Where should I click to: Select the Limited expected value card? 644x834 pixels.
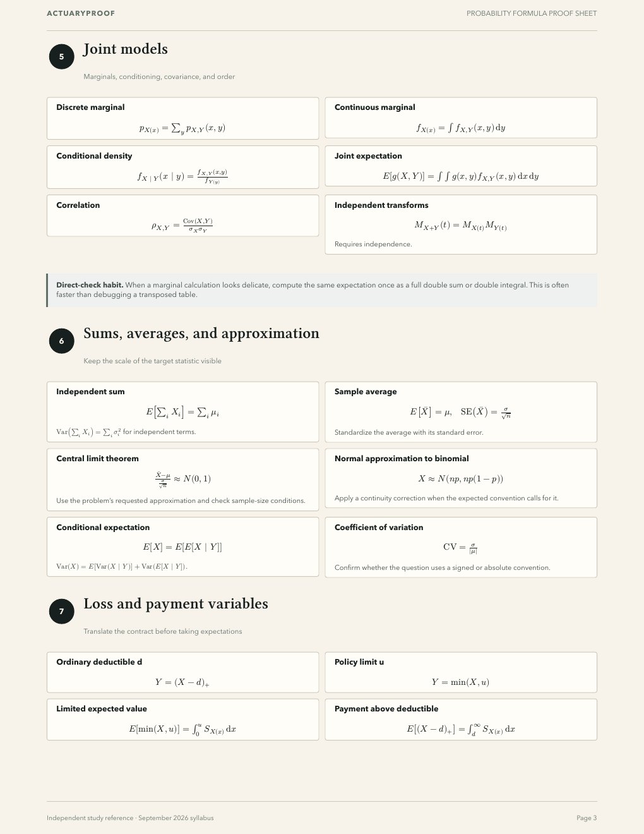tap(182, 719)
